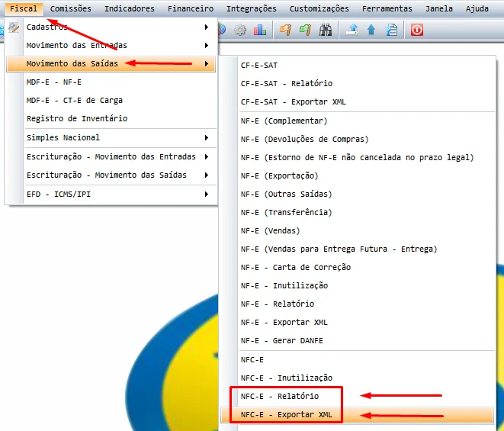Select NF-E (Vendas para Entrega Futura - Entrega)
The height and width of the screenshot is (431, 504).
pyautogui.click(x=358, y=249)
